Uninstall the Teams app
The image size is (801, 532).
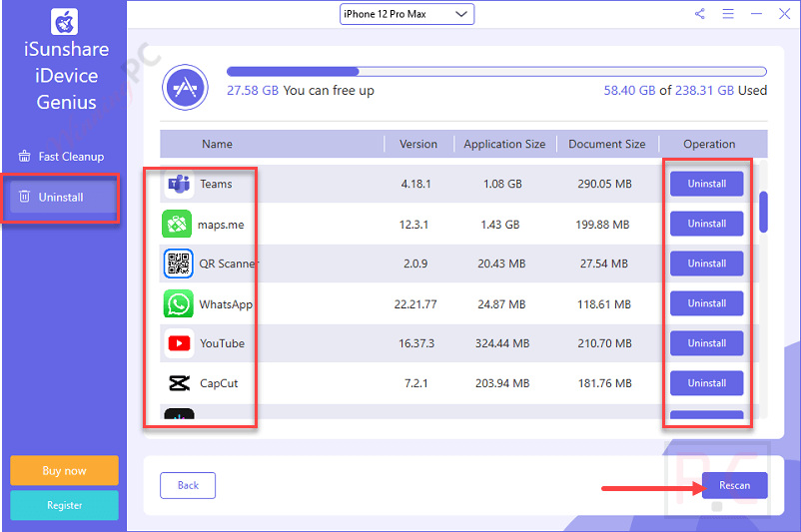pos(706,184)
